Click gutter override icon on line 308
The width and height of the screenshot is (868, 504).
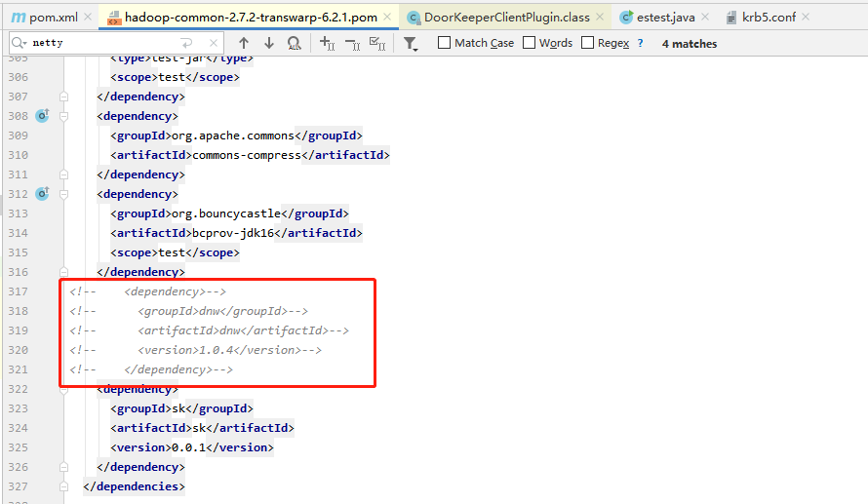click(x=42, y=116)
